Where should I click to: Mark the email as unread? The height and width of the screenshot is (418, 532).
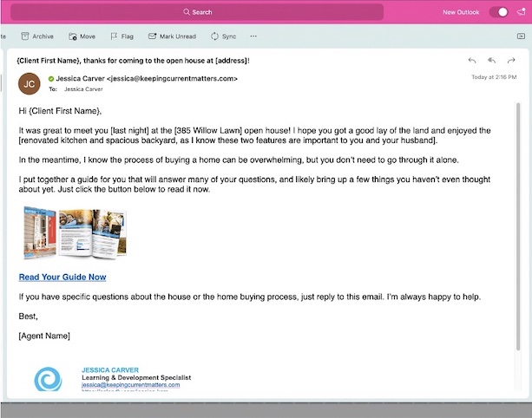[x=172, y=36]
